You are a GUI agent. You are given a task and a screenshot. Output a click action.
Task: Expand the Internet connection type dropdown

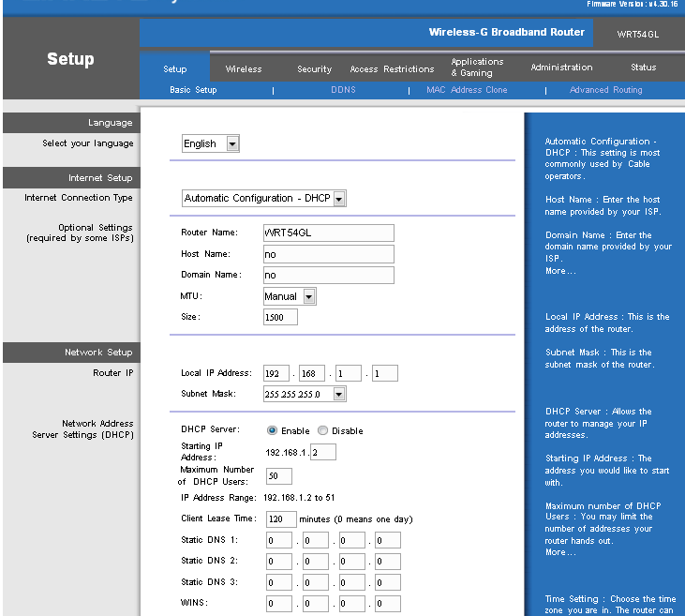tap(264, 198)
